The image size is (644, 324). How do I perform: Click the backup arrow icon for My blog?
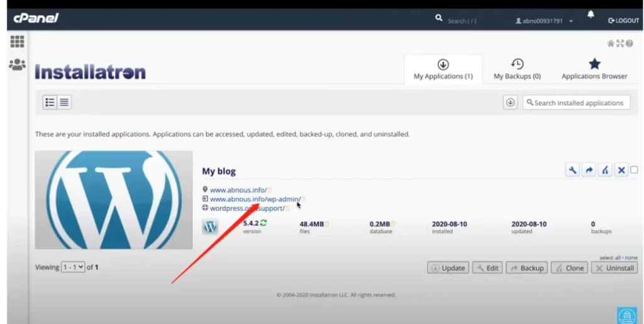(589, 170)
